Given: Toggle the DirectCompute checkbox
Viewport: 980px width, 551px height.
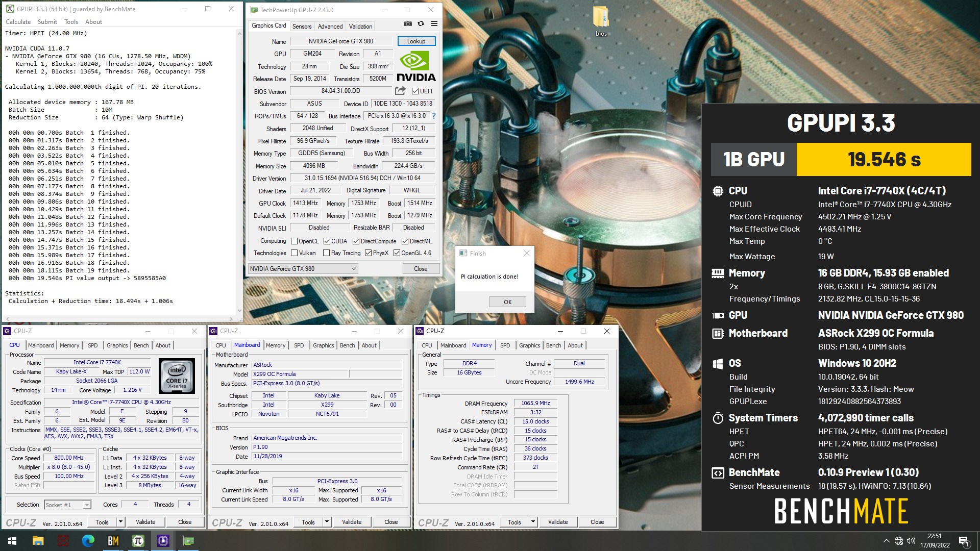Looking at the screenshot, I should [x=356, y=241].
